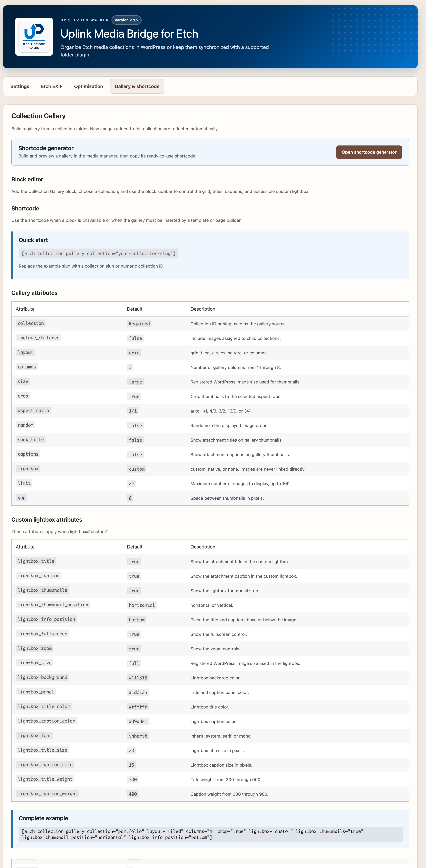
Task: Click the horizontal default value
Action: tap(142, 605)
